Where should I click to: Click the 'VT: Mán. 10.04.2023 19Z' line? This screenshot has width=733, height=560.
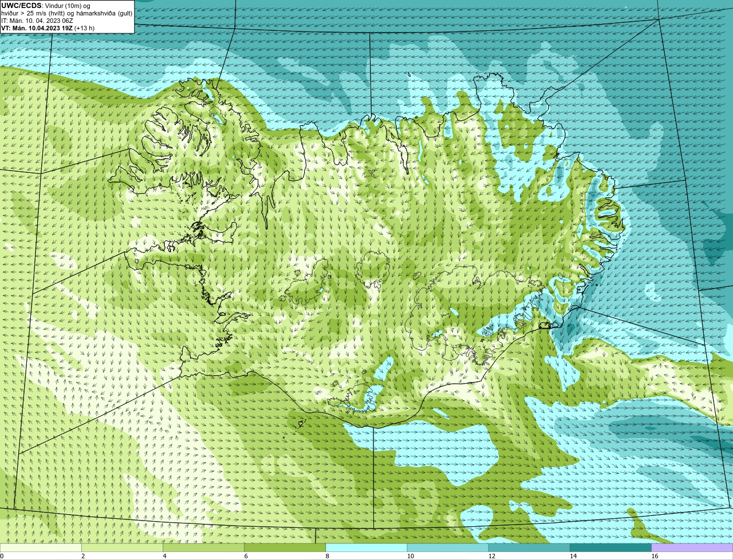[x=37, y=28]
